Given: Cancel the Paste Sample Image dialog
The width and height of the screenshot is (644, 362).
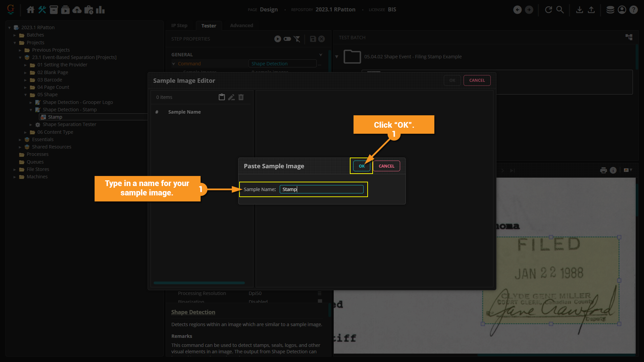Looking at the screenshot, I should (x=386, y=166).
